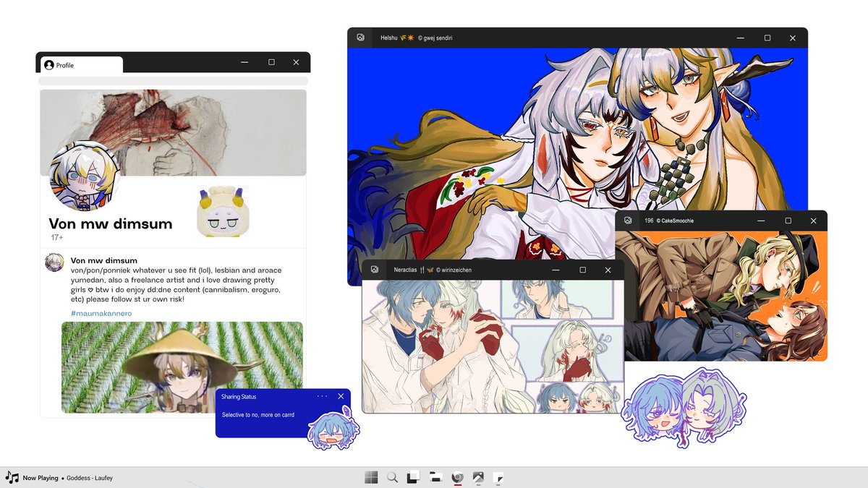The image size is (868, 488).
Task: Maximize the Neractias image window
Action: [x=582, y=270]
